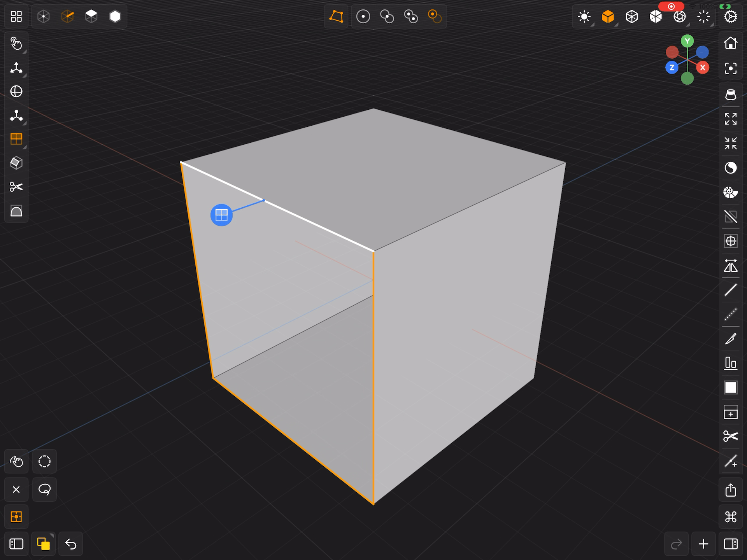
Task: Click the mirror triangles icon
Action: pyautogui.click(x=731, y=266)
